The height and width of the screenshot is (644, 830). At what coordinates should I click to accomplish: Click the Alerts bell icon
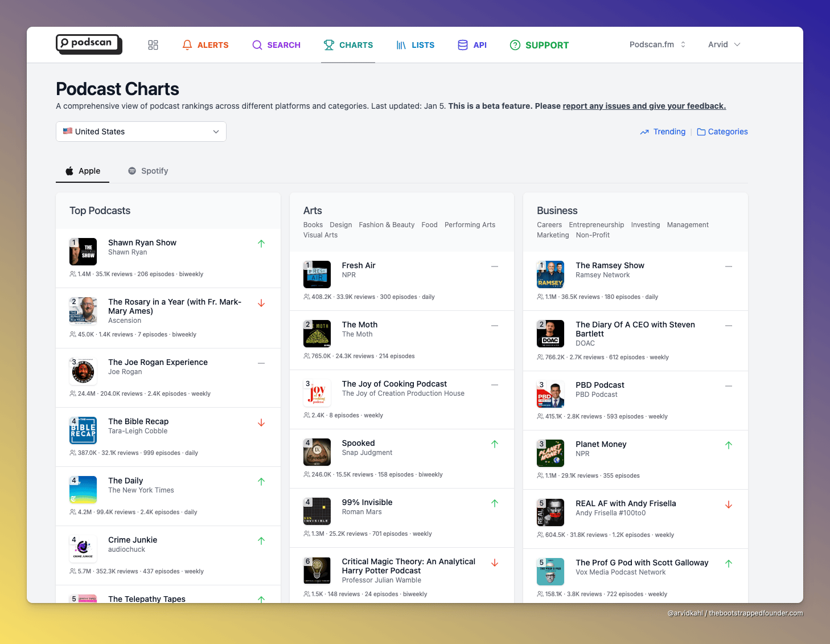(x=187, y=45)
